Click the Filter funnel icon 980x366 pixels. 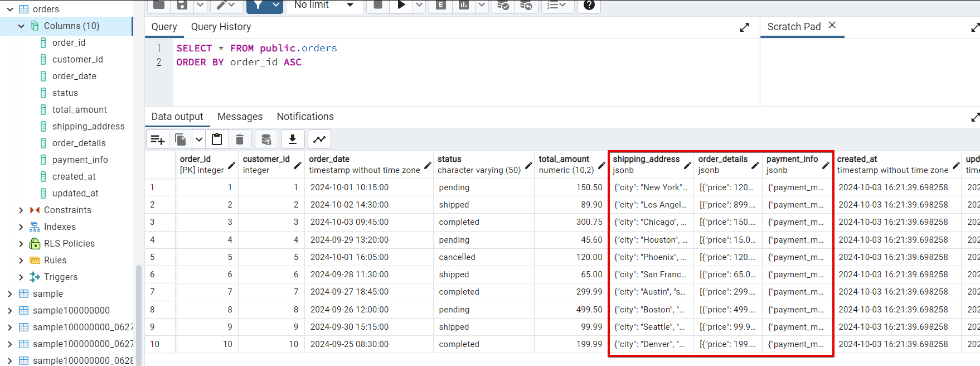coord(258,4)
